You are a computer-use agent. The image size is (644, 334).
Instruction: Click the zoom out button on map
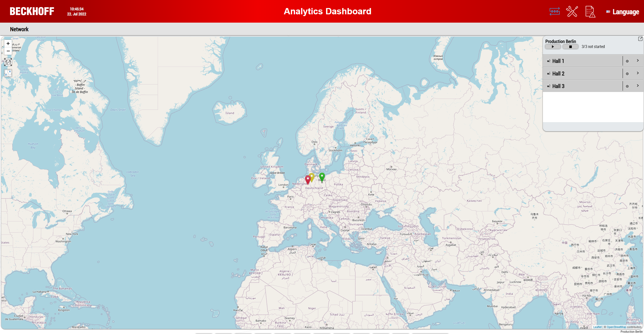[x=8, y=51]
